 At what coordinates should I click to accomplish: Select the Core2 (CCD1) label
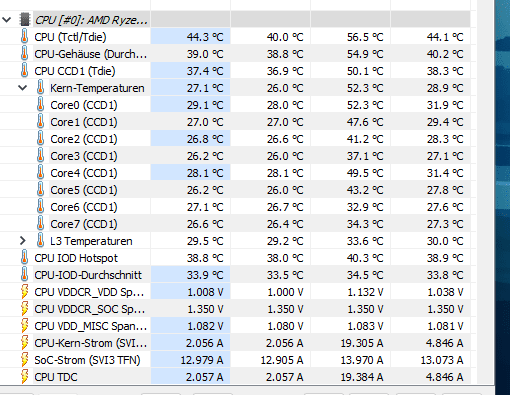[84, 139]
